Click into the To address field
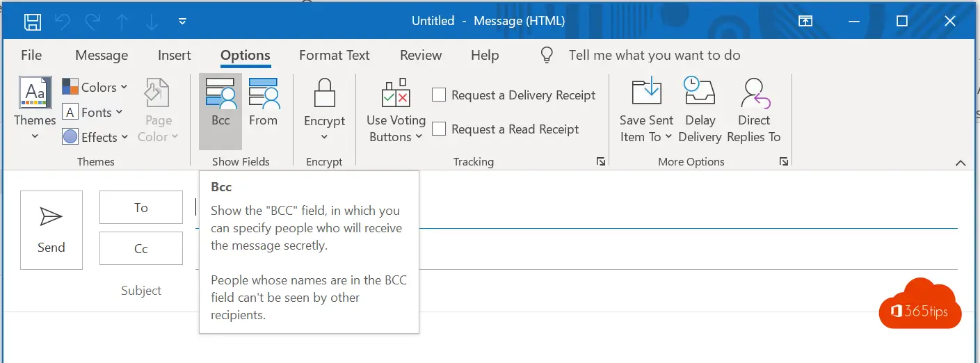Viewport: 980px width, 363px height. tap(576, 208)
